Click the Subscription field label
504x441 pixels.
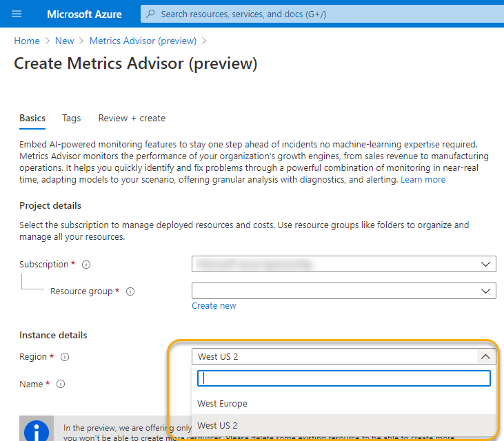coord(43,265)
